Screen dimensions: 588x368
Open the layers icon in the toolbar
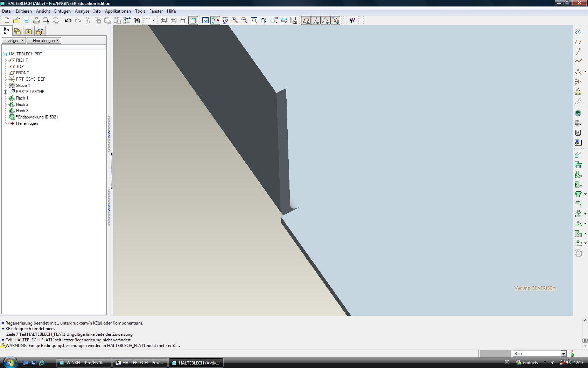click(x=284, y=20)
